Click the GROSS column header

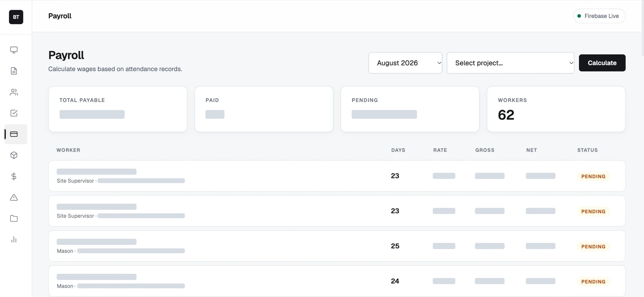point(485,150)
